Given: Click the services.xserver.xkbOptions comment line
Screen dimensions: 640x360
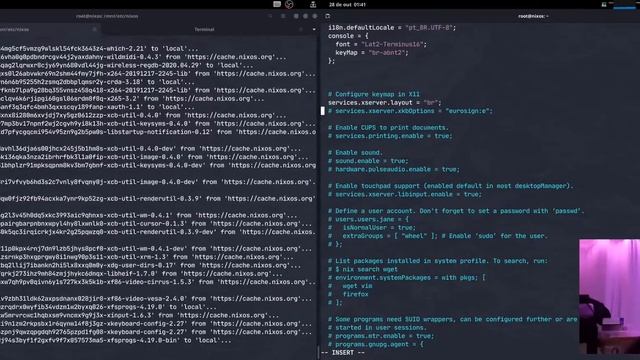Looking at the screenshot, I should pos(410,111).
